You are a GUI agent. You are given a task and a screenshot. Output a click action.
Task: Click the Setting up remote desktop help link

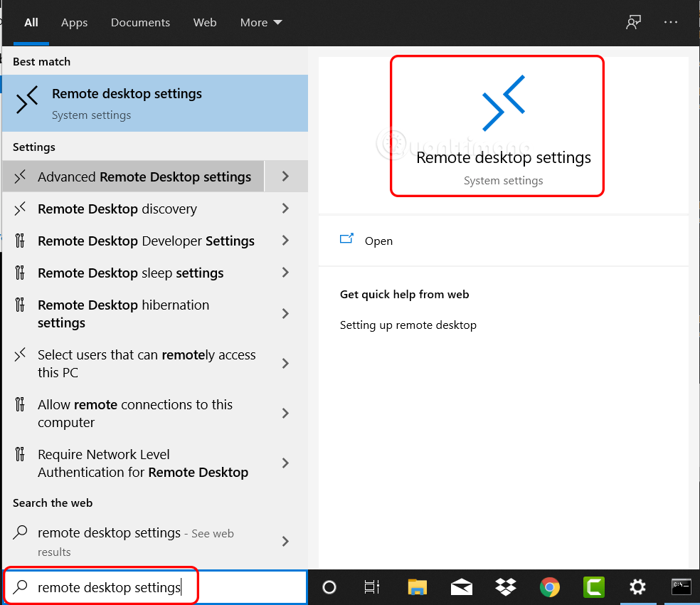408,325
